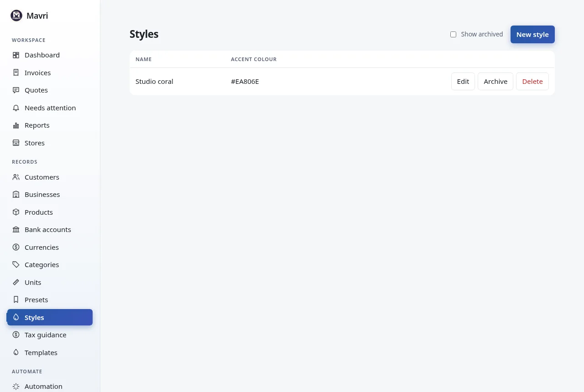
Task: Click the Mavri brand name
Action: click(x=37, y=16)
